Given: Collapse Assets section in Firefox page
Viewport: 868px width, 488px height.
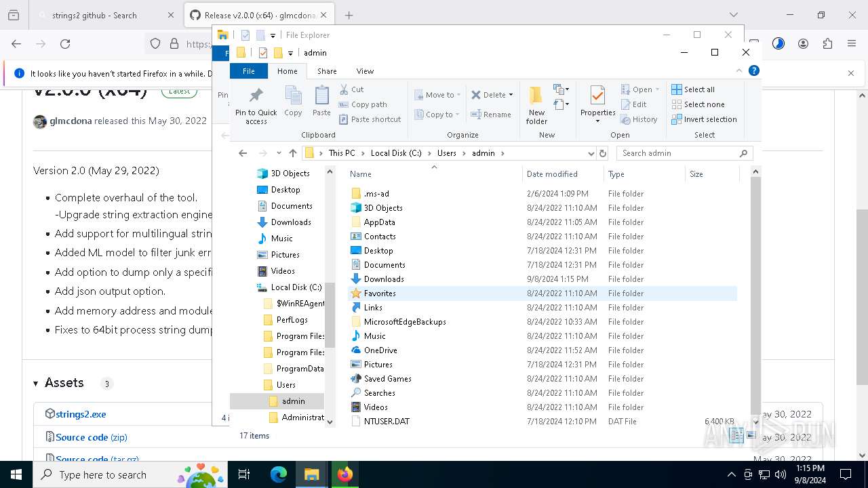Looking at the screenshot, I should point(36,384).
